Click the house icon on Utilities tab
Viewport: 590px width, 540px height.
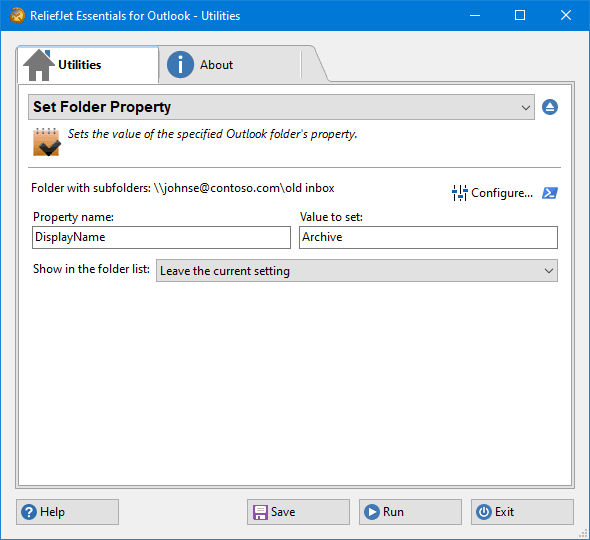pyautogui.click(x=39, y=65)
